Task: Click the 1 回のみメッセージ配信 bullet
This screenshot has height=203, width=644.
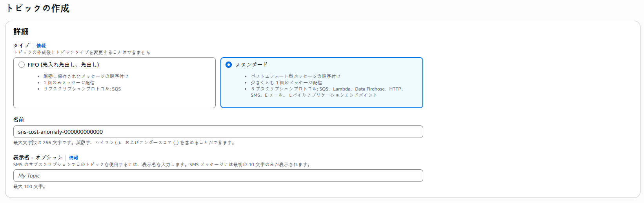Action: 69,83
